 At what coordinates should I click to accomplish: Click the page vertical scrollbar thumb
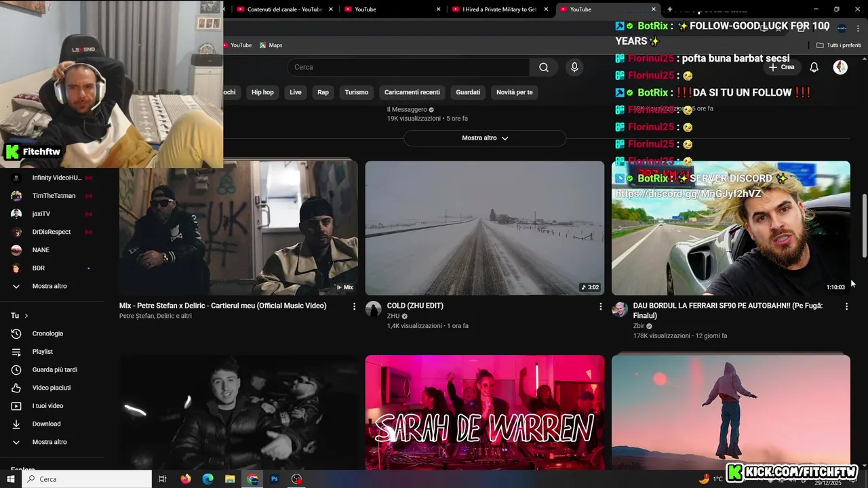[x=865, y=226]
